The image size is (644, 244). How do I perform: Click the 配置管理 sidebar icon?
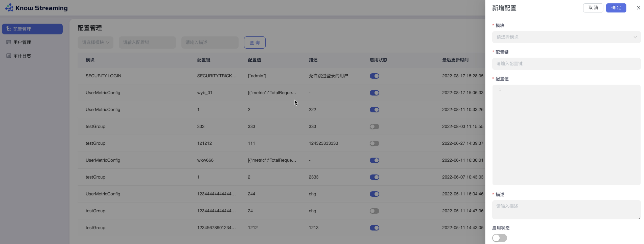[9, 29]
